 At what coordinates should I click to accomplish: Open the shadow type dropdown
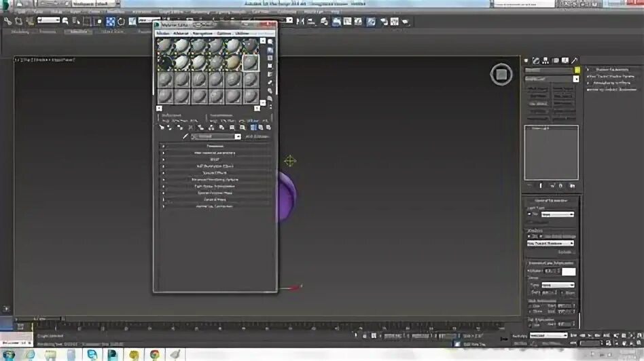tap(550, 243)
